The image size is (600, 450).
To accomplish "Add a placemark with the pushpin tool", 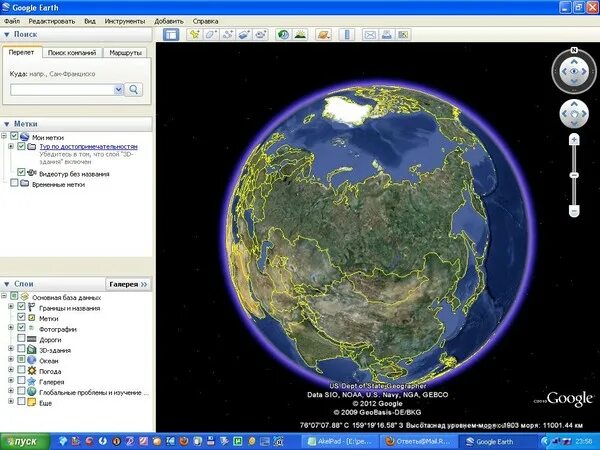I will pyautogui.click(x=194, y=35).
